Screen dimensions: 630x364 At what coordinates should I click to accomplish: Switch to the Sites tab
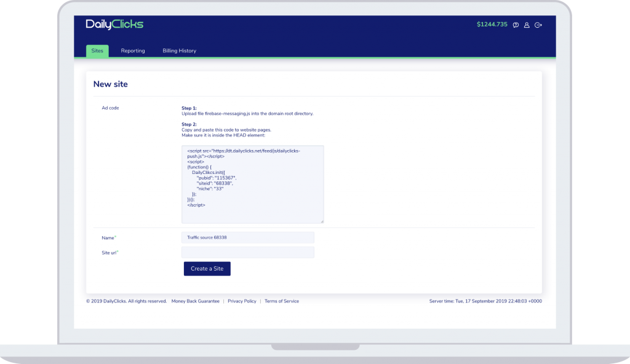[97, 51]
